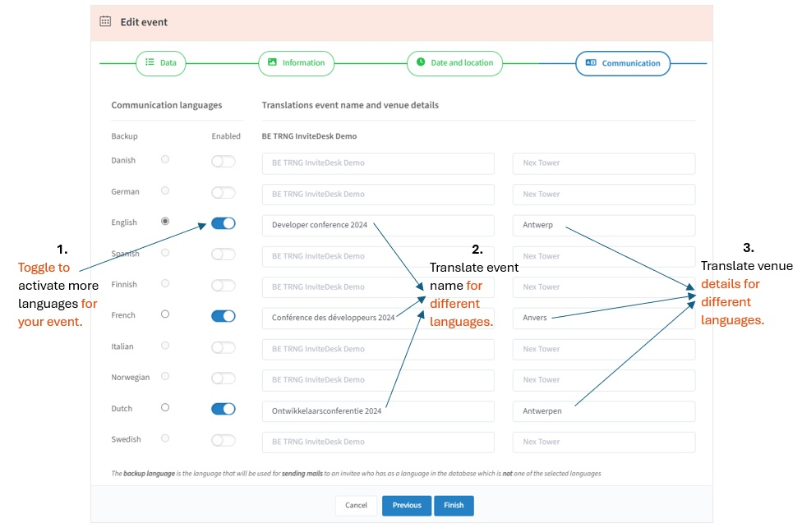The image size is (802, 532).
Task: Click the translation icon in Communication step
Action: click(591, 63)
